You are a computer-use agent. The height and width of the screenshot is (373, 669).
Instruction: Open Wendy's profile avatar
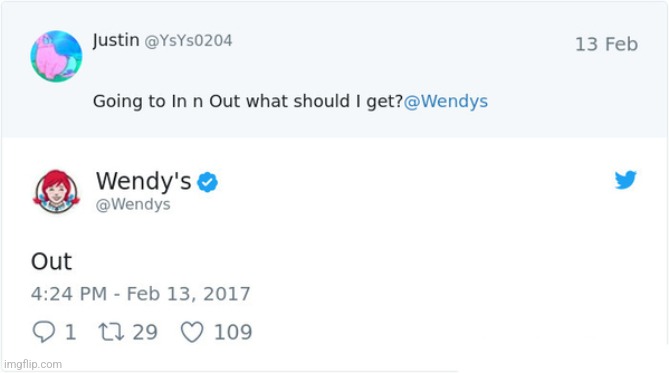pyautogui.click(x=56, y=191)
